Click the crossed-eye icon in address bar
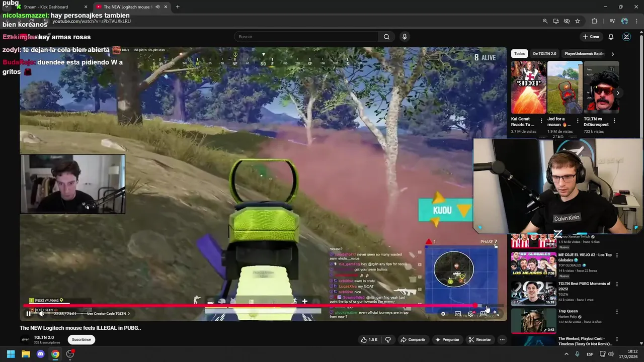This screenshot has height=362, width=644. click(x=567, y=21)
